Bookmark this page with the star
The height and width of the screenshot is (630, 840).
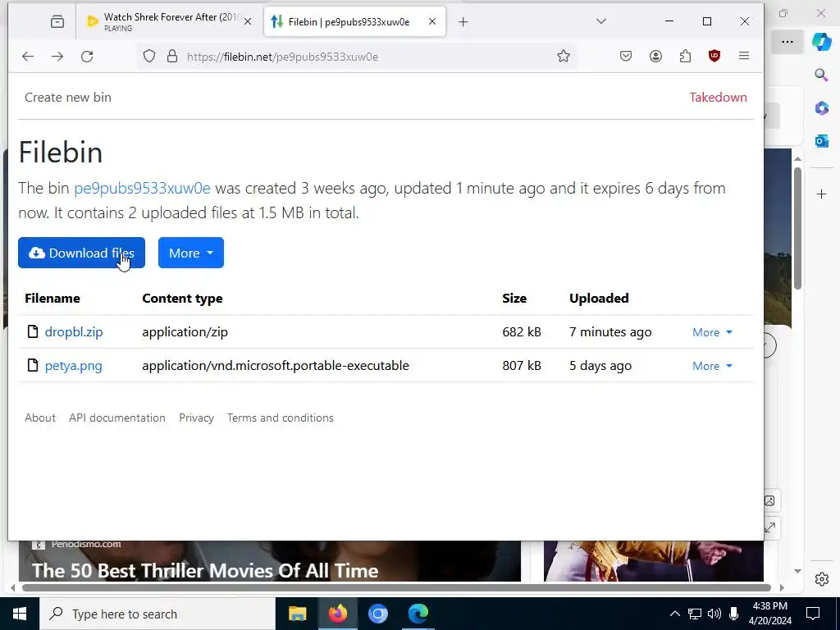(x=563, y=57)
